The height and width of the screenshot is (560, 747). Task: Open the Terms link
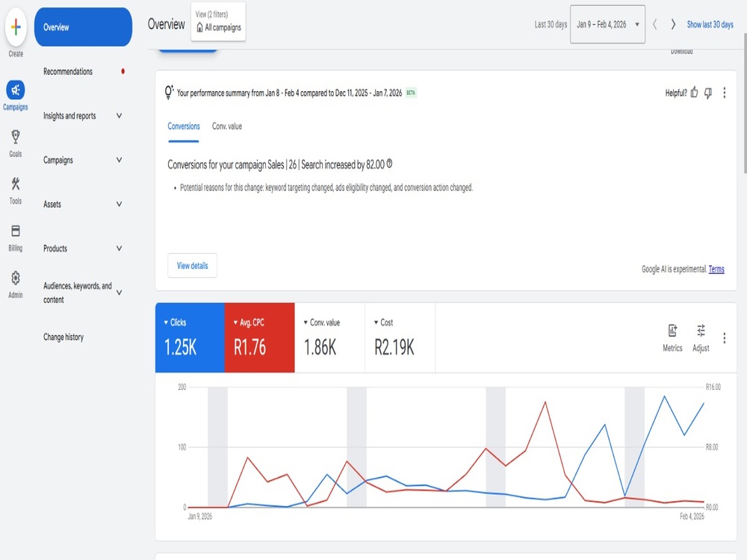coord(716,269)
